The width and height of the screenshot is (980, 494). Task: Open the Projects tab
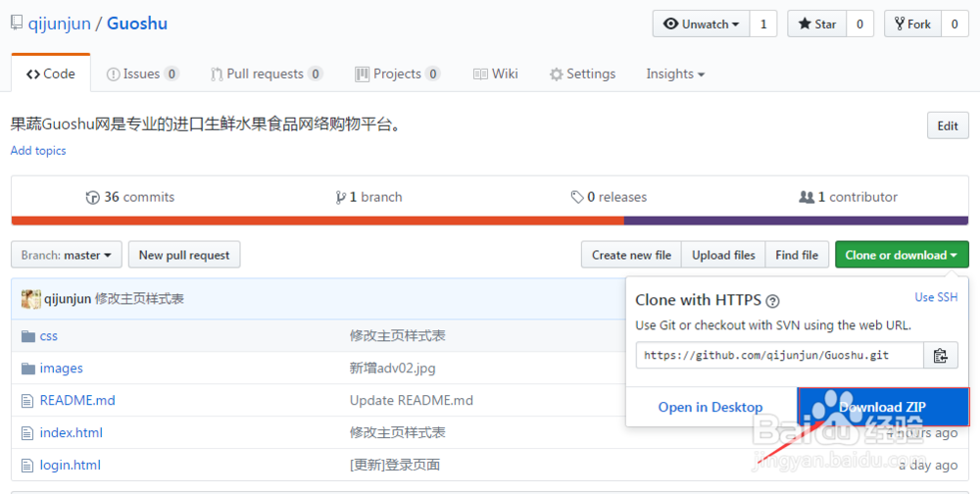click(398, 74)
